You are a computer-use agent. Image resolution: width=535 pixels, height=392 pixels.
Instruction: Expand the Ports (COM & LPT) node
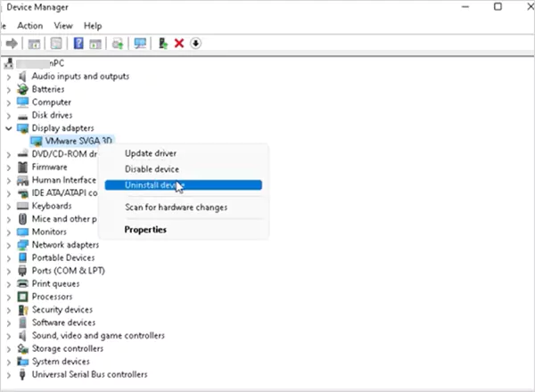(9, 272)
